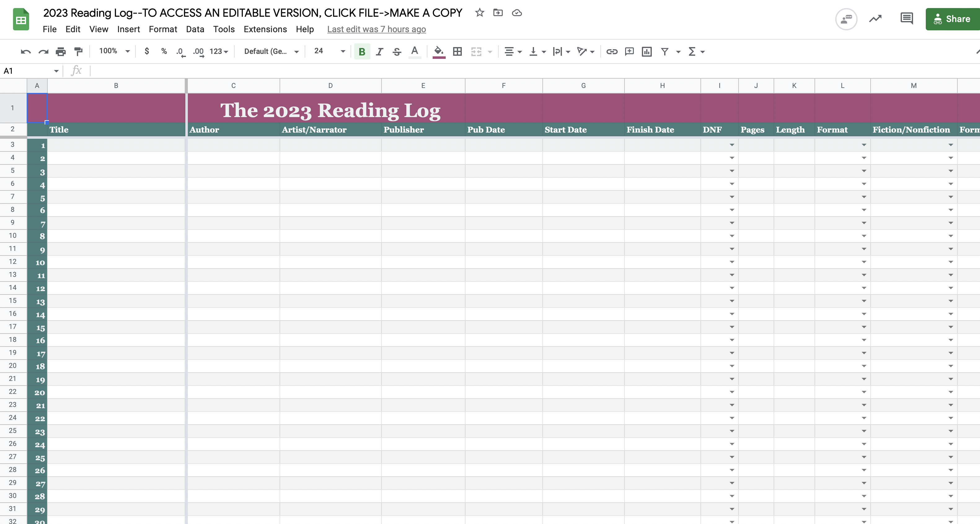Click the Author header cell
The height and width of the screenshot is (524, 980).
point(234,130)
